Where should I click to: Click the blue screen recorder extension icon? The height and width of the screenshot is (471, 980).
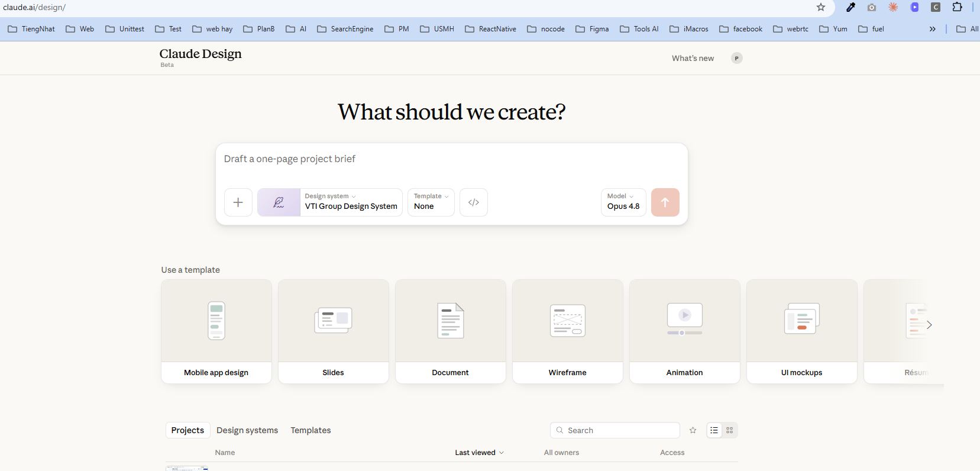coord(914,7)
